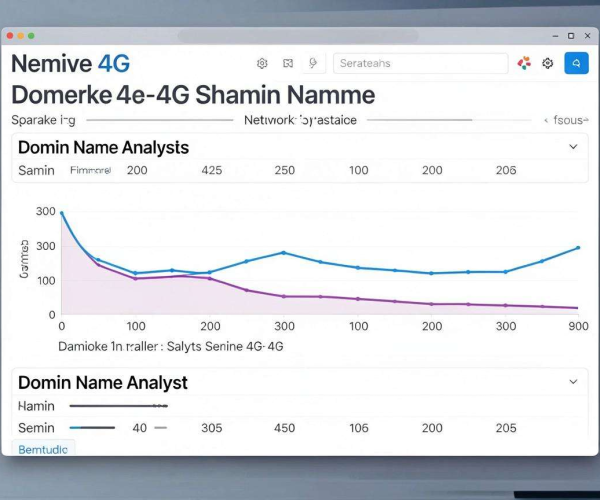Click the green macOS window control dot
This screenshot has width=600, height=500.
31,36
